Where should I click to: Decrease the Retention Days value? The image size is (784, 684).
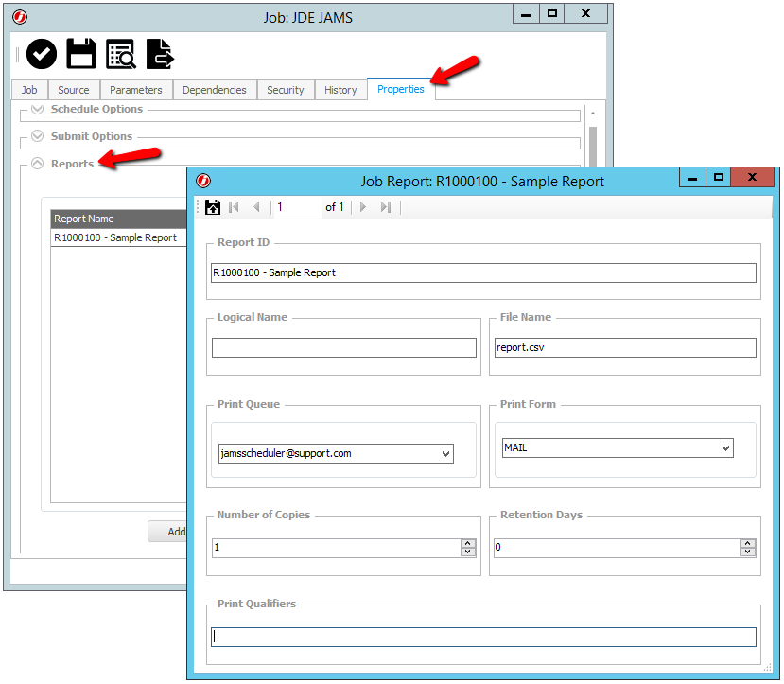coord(748,552)
